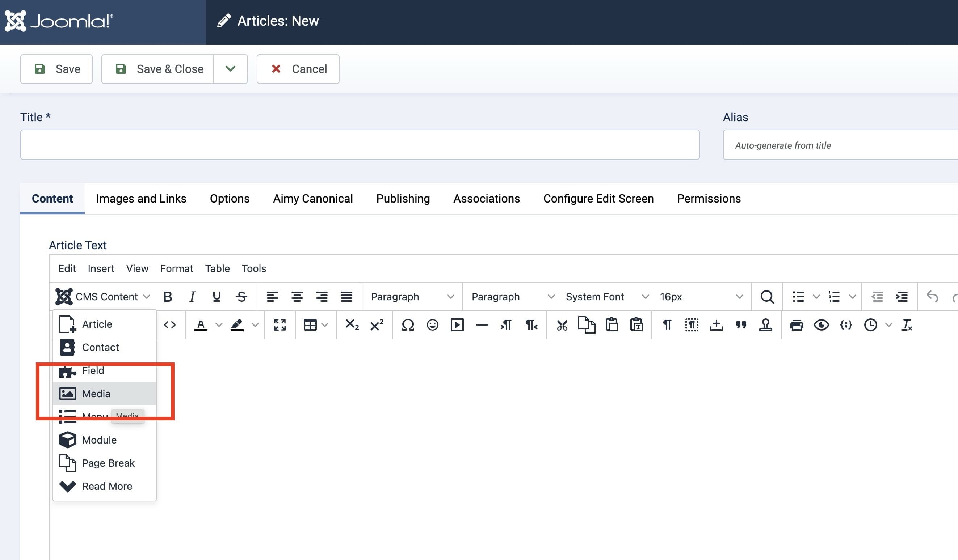Apply underline formatting
The width and height of the screenshot is (958, 560).
217,297
